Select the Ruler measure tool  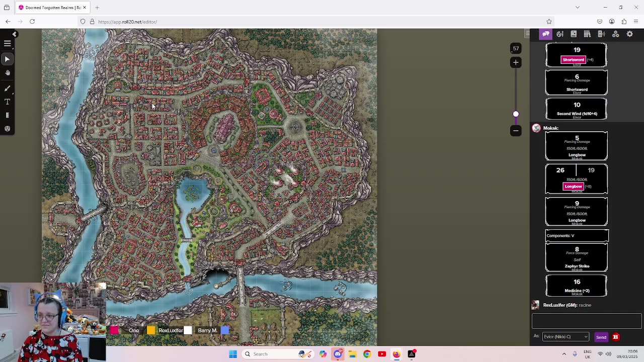(8, 115)
